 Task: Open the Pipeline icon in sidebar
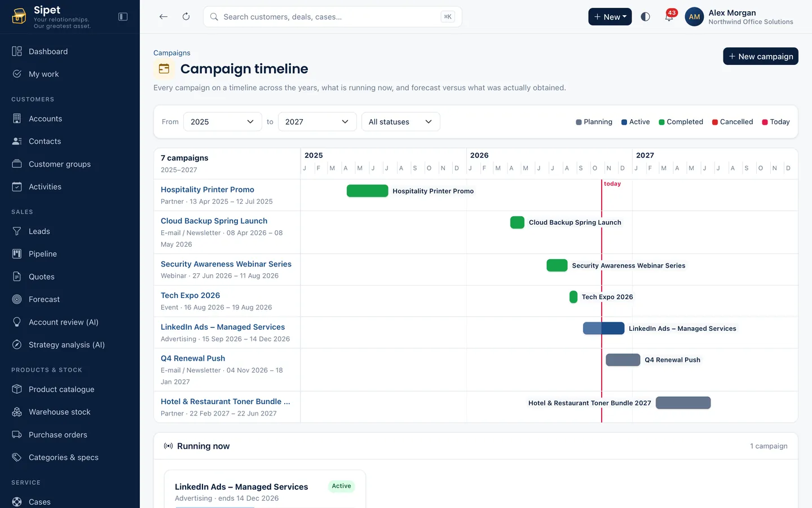coord(17,254)
